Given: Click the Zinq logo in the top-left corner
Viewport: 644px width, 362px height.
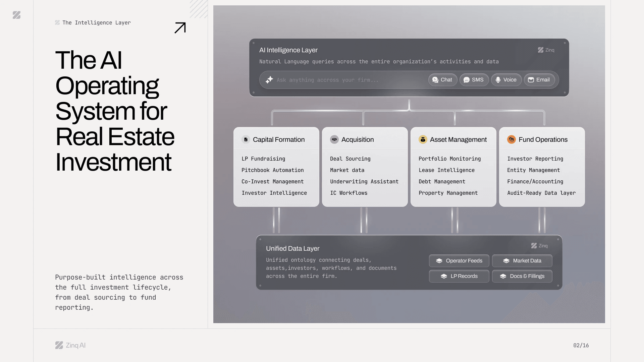Looking at the screenshot, I should 16,15.
